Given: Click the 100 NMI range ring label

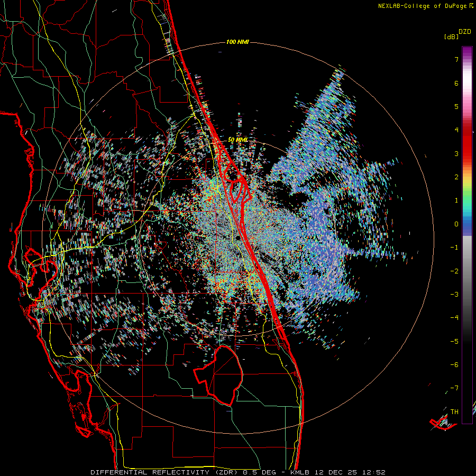Looking at the screenshot, I should (237, 42).
